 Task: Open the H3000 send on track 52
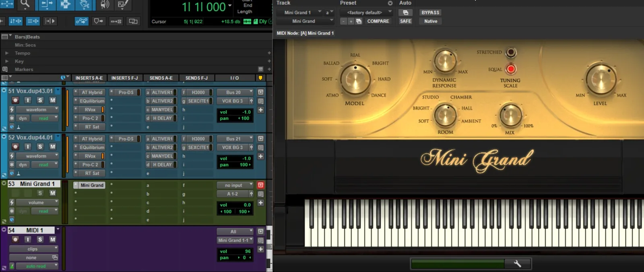pyautogui.click(x=198, y=139)
